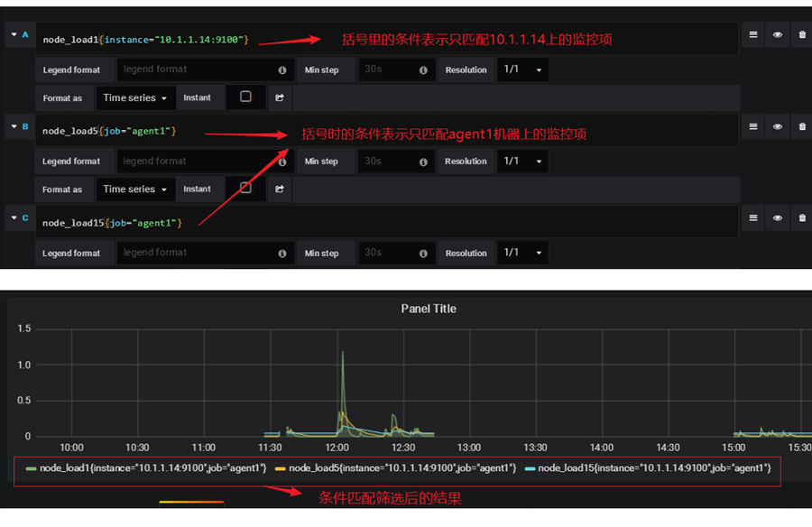Hide query A with the eye icon
Viewport: 812px width, 527px height.
[x=778, y=34]
